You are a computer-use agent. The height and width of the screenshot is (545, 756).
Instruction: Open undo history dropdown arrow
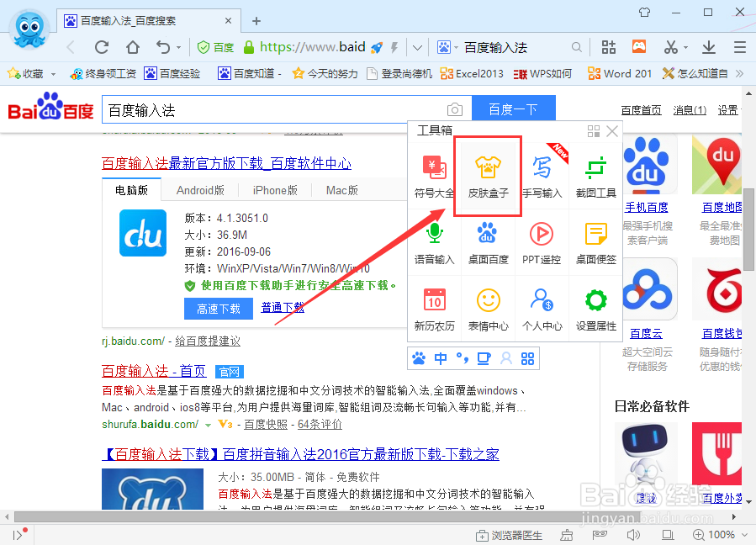pos(178,48)
